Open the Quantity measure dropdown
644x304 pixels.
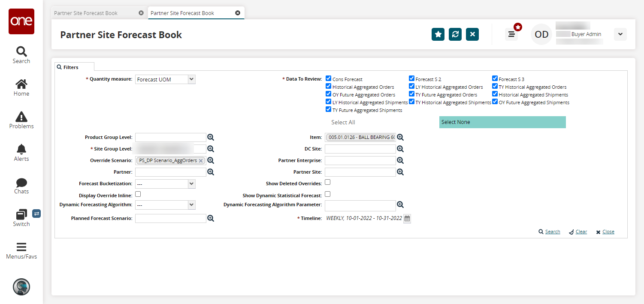coord(165,79)
